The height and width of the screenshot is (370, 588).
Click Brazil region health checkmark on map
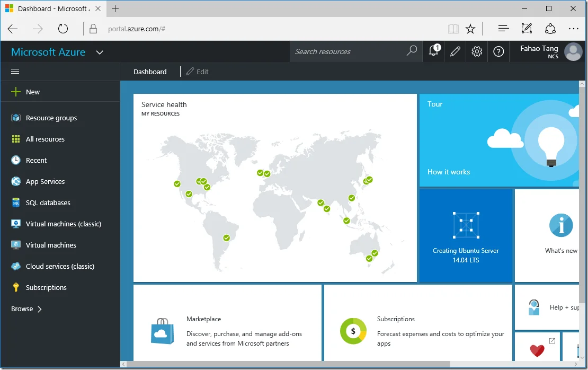point(227,238)
